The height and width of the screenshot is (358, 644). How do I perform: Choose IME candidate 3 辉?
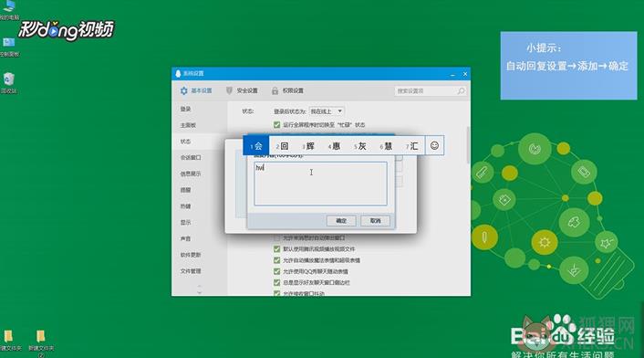pyautogui.click(x=308, y=146)
